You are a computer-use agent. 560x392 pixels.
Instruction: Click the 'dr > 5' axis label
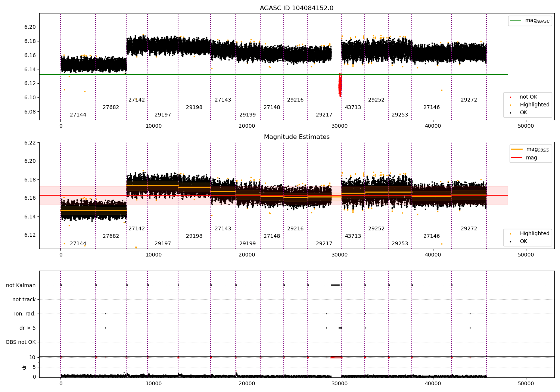[x=28, y=328]
